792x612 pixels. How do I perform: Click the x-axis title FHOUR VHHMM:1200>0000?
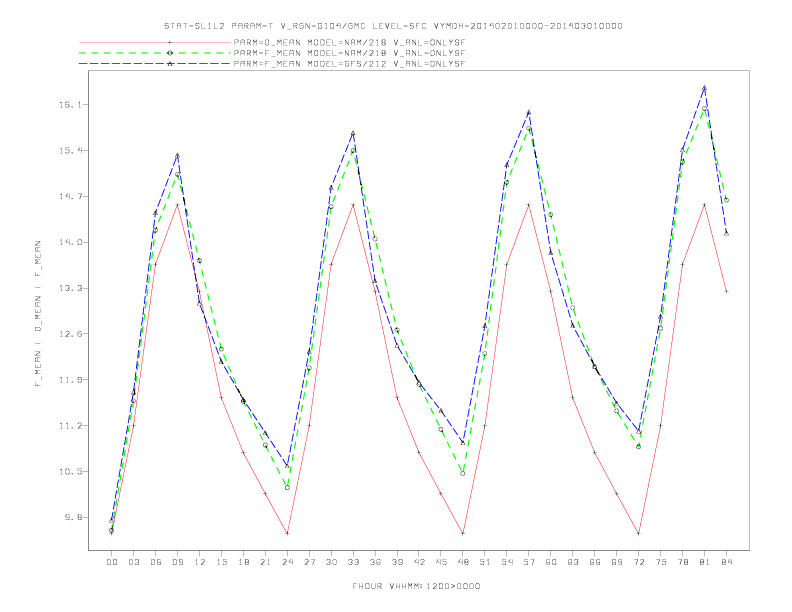pos(416,586)
